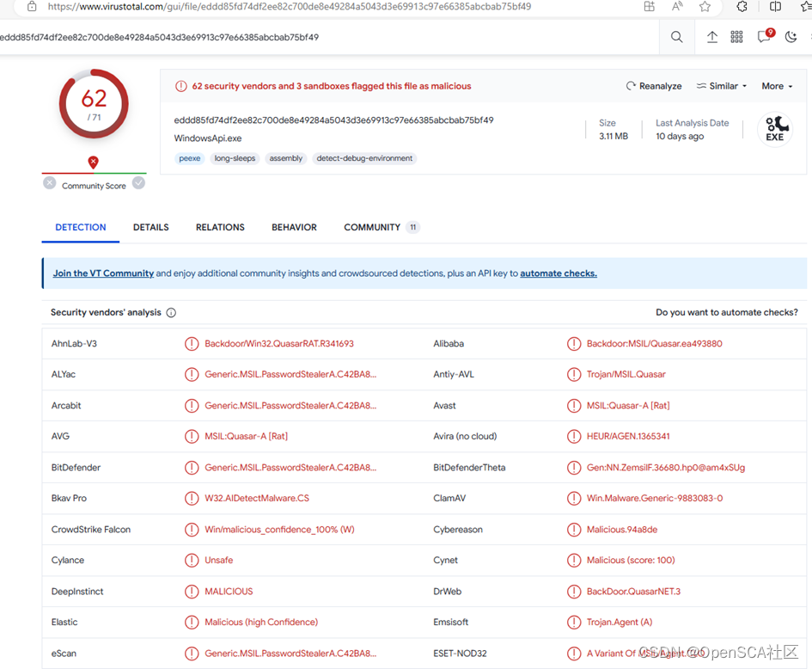Click Alibaba detection warning icon
This screenshot has width=812, height=669.
574,344
